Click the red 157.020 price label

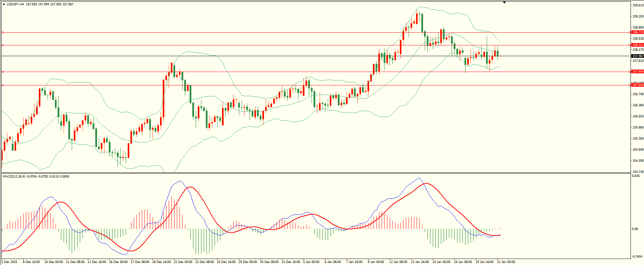[637, 85]
